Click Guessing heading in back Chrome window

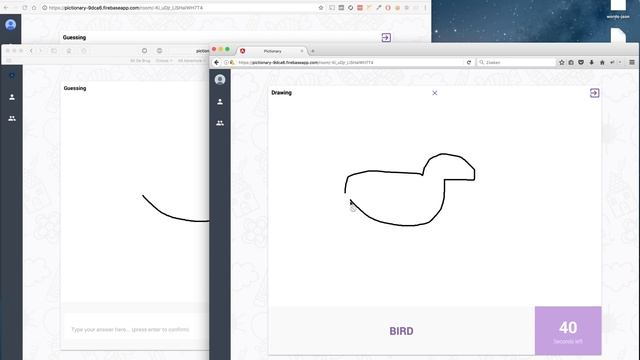pos(74,38)
